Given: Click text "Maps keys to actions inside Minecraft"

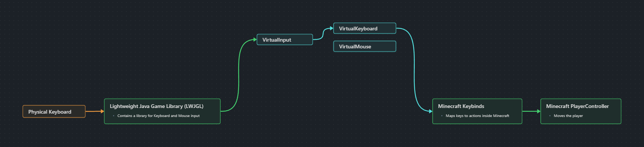Looking at the screenshot, I should pyautogui.click(x=477, y=116).
